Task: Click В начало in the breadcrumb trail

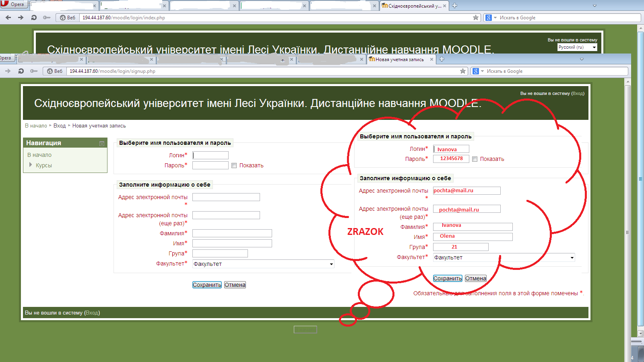Action: coord(36,125)
